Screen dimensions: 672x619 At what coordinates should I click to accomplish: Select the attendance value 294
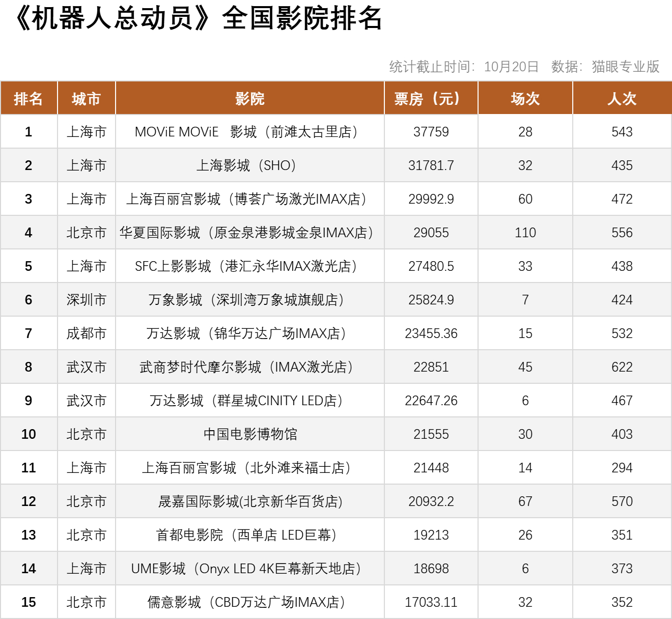click(622, 468)
